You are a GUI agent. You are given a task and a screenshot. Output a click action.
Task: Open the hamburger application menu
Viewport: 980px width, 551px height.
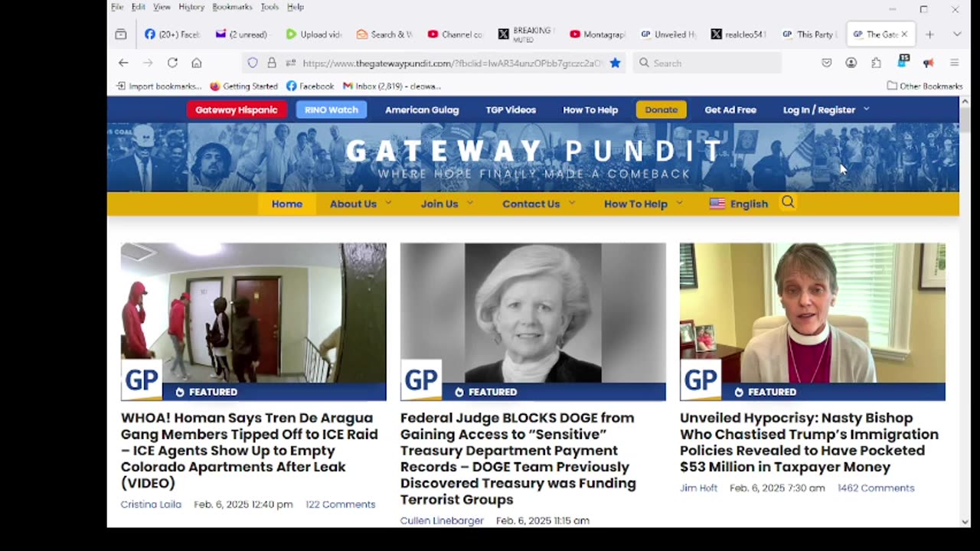click(x=954, y=63)
